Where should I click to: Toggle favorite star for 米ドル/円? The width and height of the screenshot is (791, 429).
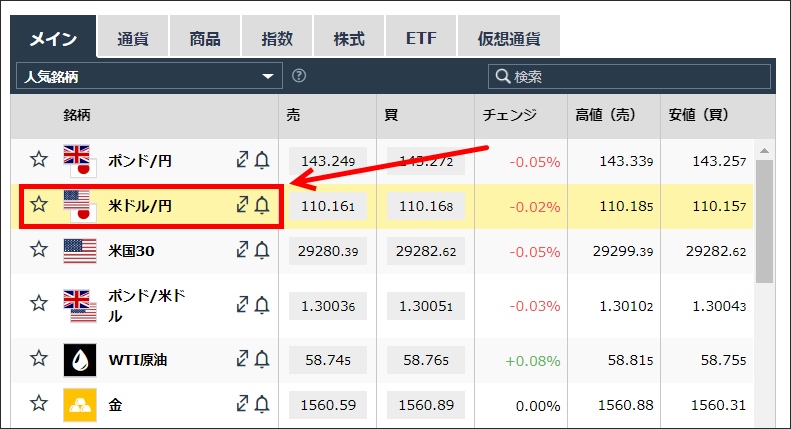39,204
